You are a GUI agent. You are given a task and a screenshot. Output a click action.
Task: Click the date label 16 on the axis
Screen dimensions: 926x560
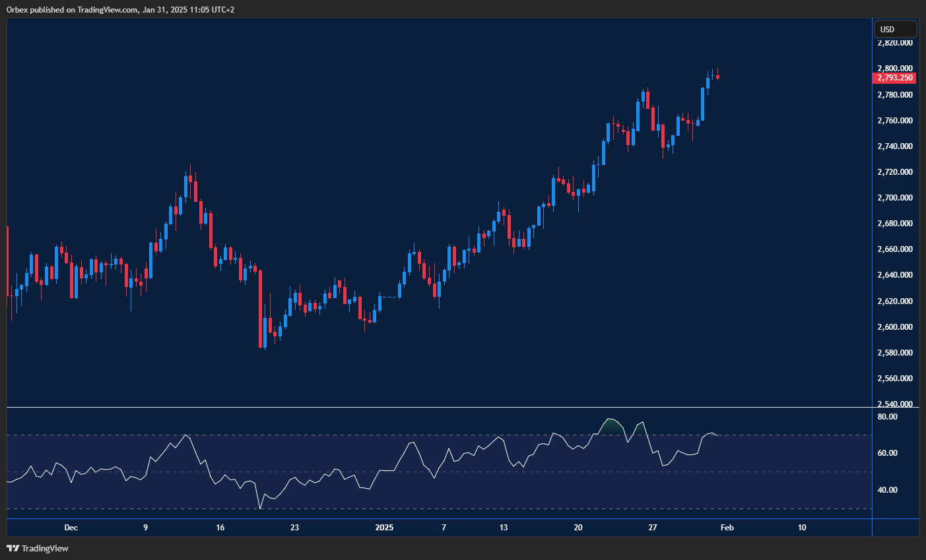pyautogui.click(x=219, y=528)
